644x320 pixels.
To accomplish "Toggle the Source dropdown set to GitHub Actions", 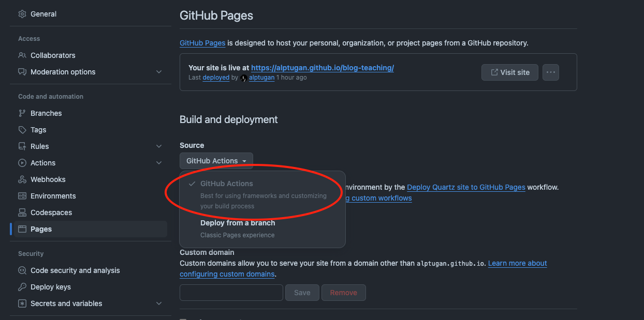I will pos(216,161).
